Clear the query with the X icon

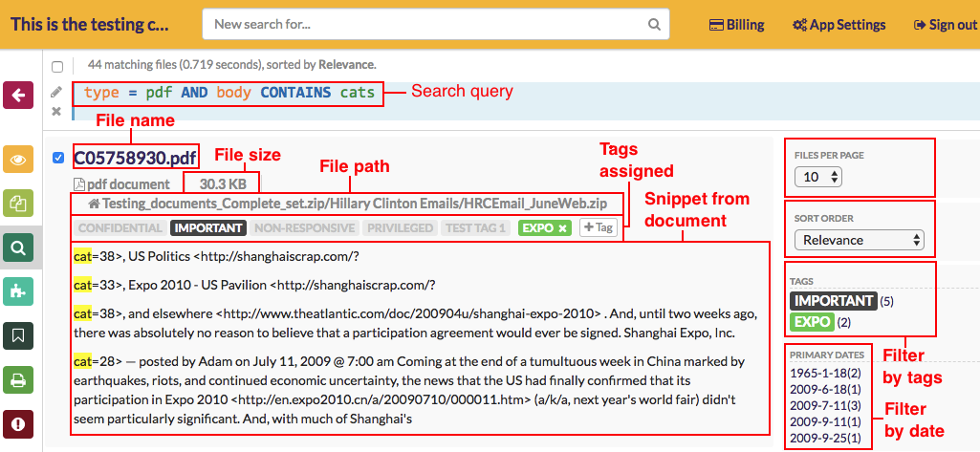click(56, 111)
